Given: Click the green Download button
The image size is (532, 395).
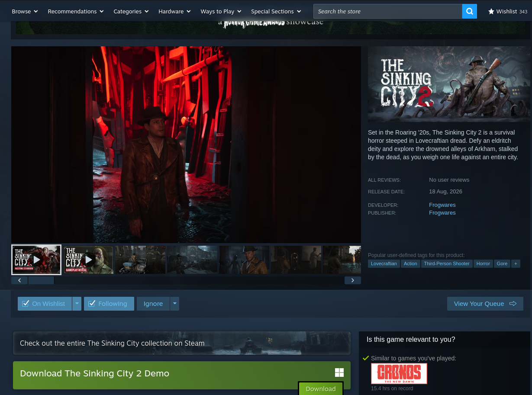Looking at the screenshot, I should coord(321,389).
